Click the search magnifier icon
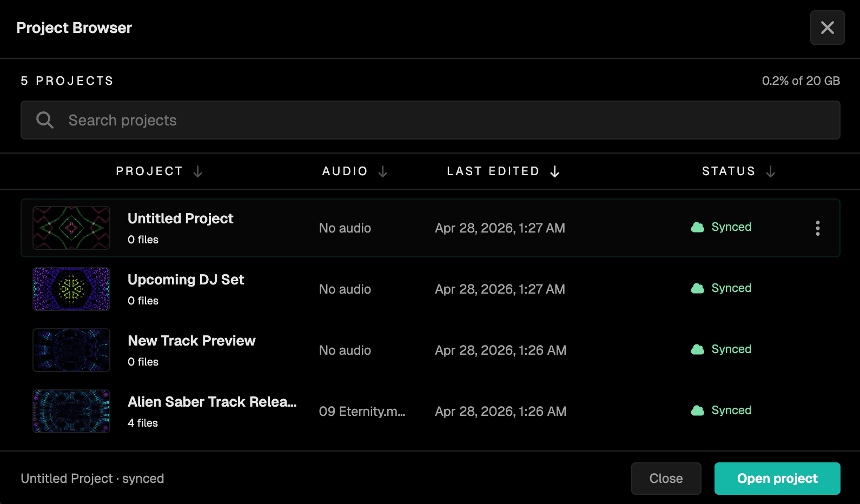 (x=45, y=120)
